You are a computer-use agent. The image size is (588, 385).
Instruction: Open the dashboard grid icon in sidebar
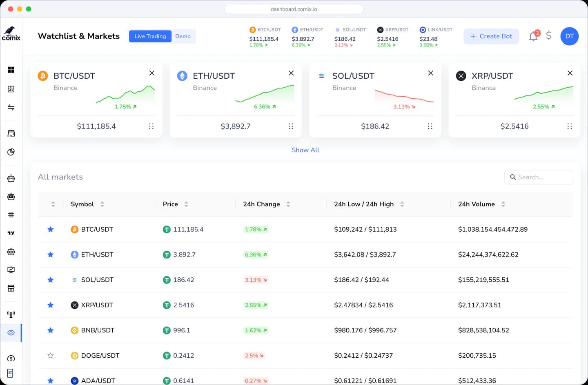coord(11,70)
